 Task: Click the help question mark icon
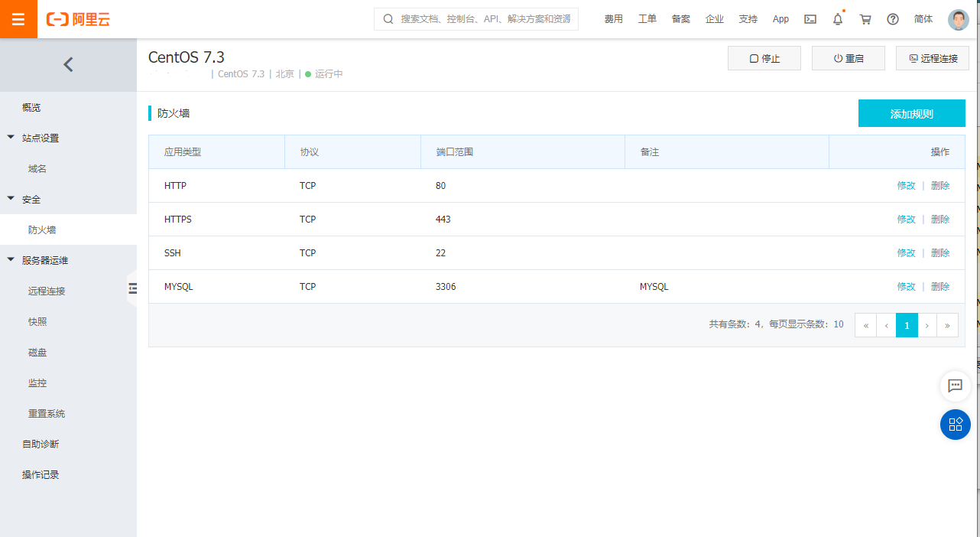(x=893, y=19)
